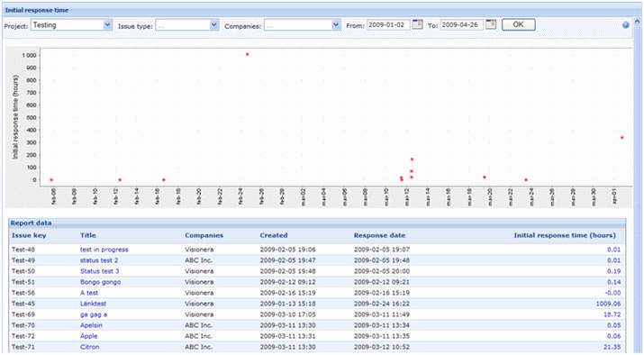The width and height of the screenshot is (644, 355).
Task: Click the vertical scrollbar on the right
Action: (x=637, y=185)
